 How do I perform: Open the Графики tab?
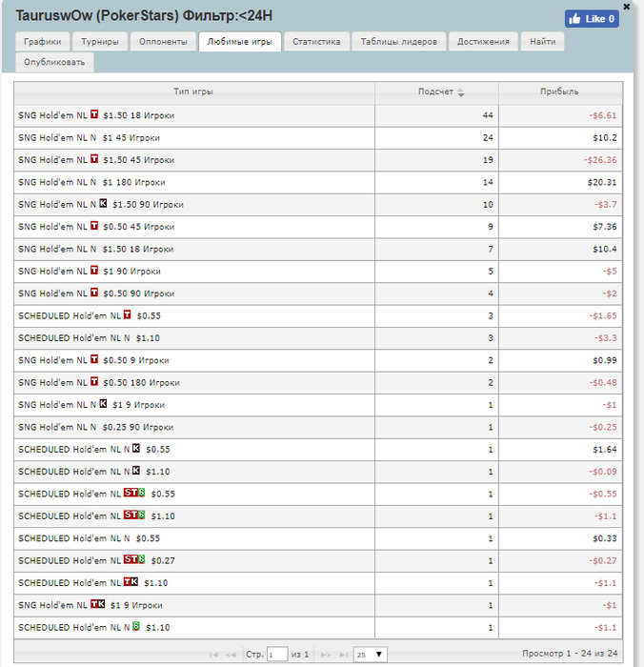(x=43, y=42)
